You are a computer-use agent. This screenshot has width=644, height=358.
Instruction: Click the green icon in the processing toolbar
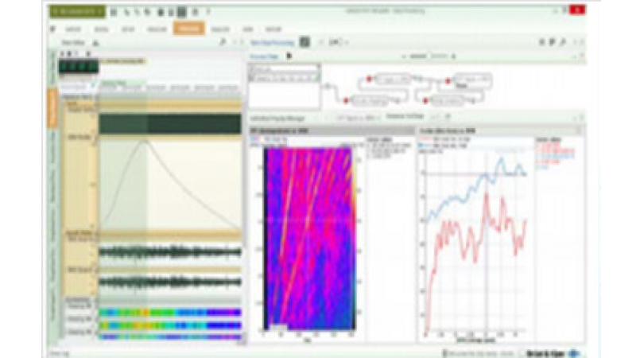[305, 41]
